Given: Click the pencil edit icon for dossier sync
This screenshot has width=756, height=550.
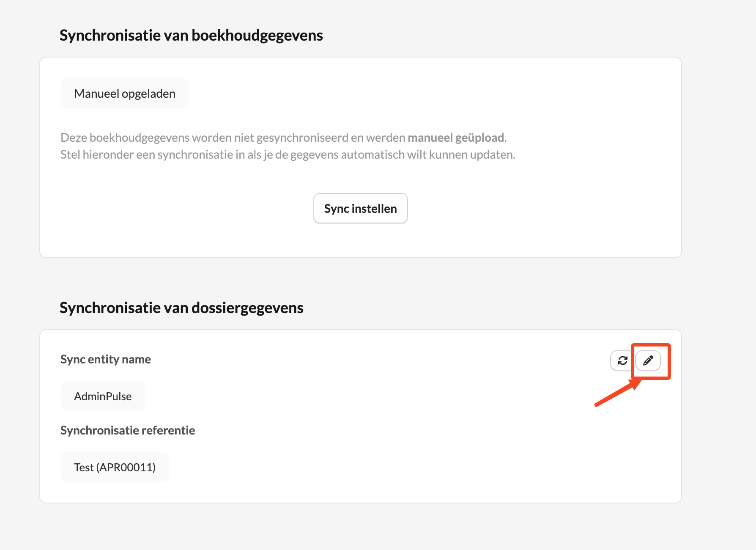Looking at the screenshot, I should 648,360.
